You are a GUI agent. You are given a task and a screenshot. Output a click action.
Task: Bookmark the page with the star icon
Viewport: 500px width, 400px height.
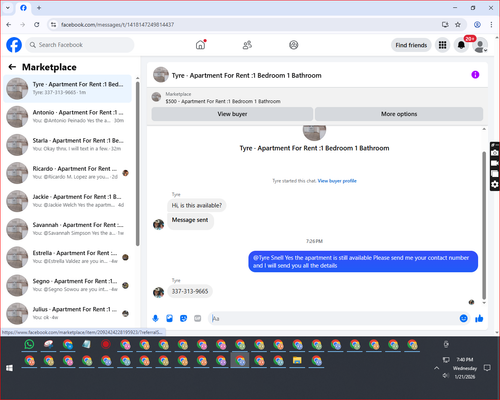[x=458, y=25]
